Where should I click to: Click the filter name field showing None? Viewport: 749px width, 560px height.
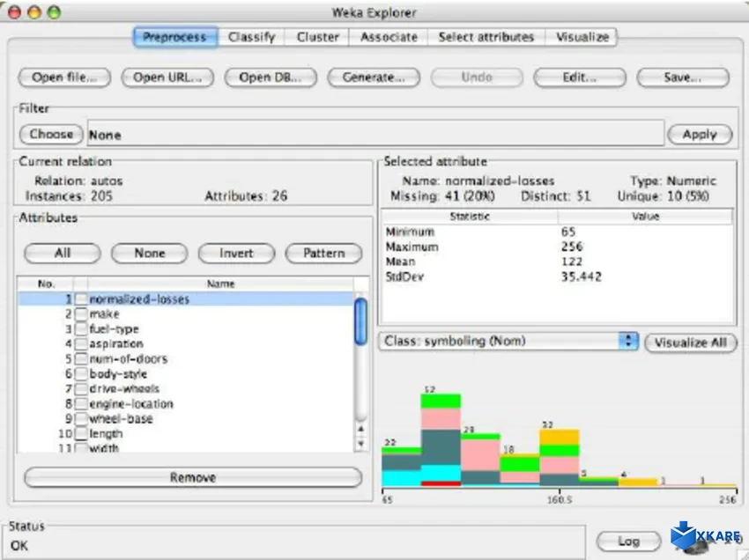point(375,133)
